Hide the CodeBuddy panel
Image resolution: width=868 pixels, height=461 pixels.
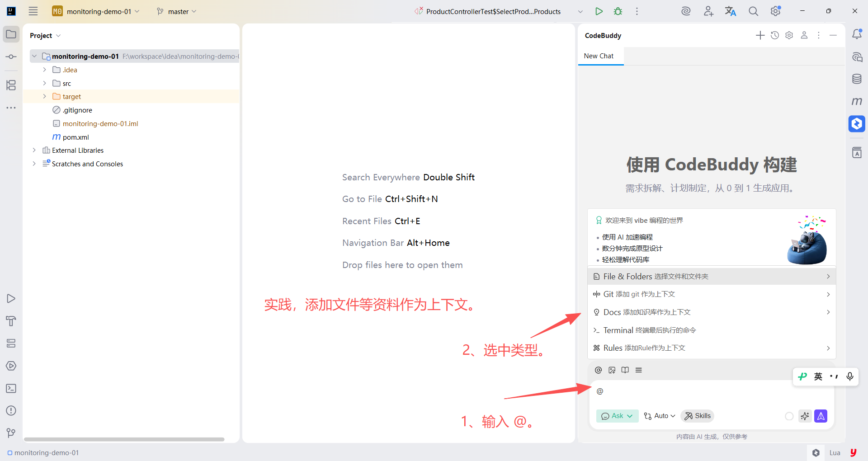[x=833, y=35]
